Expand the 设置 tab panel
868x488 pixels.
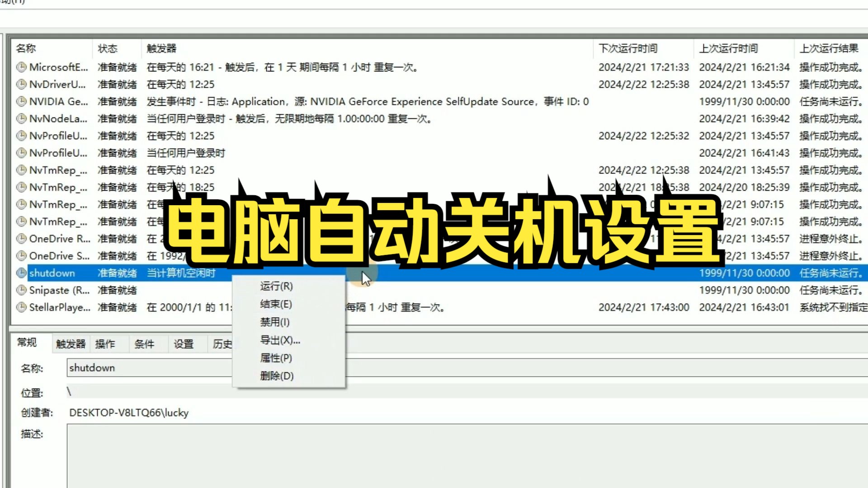184,344
